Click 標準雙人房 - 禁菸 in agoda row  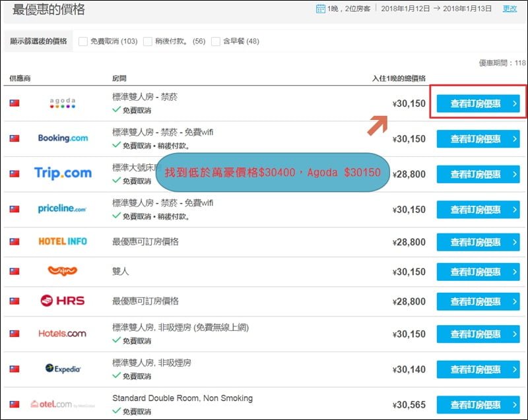coord(145,97)
